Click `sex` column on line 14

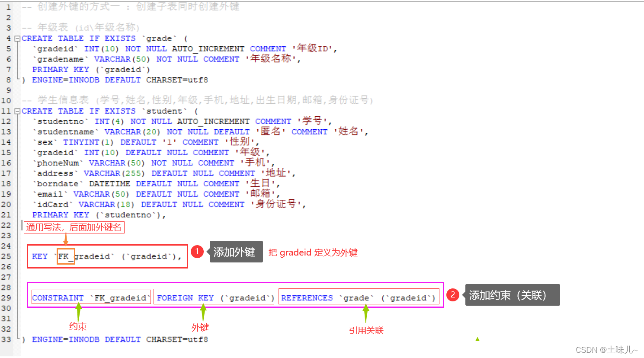pos(45,142)
